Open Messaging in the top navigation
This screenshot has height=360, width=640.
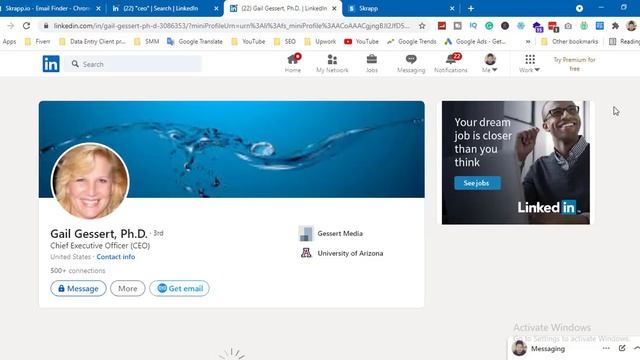(411, 63)
